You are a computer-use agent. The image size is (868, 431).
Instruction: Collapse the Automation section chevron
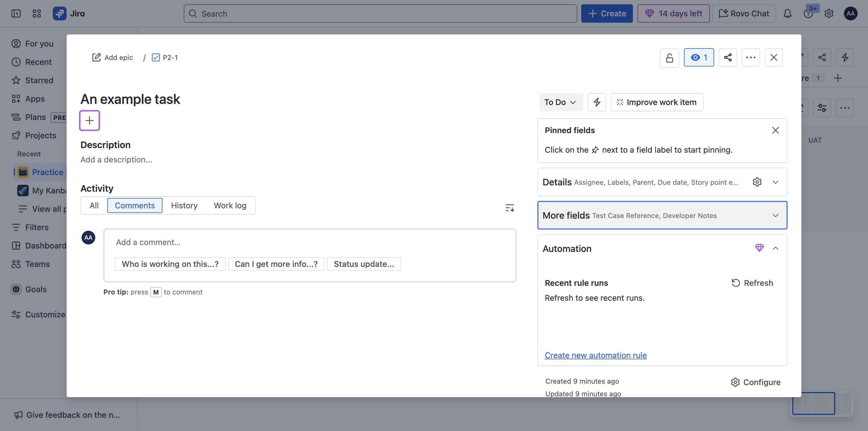775,248
